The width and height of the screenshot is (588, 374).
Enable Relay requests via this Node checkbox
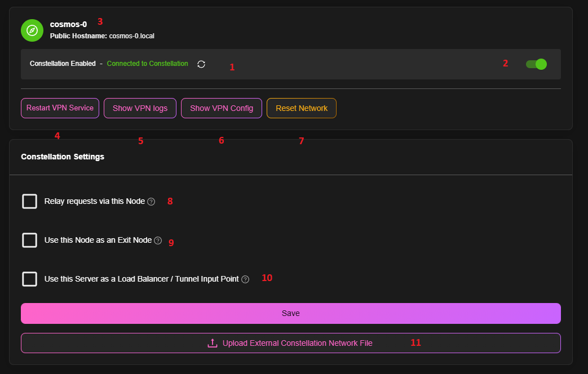[x=30, y=202]
